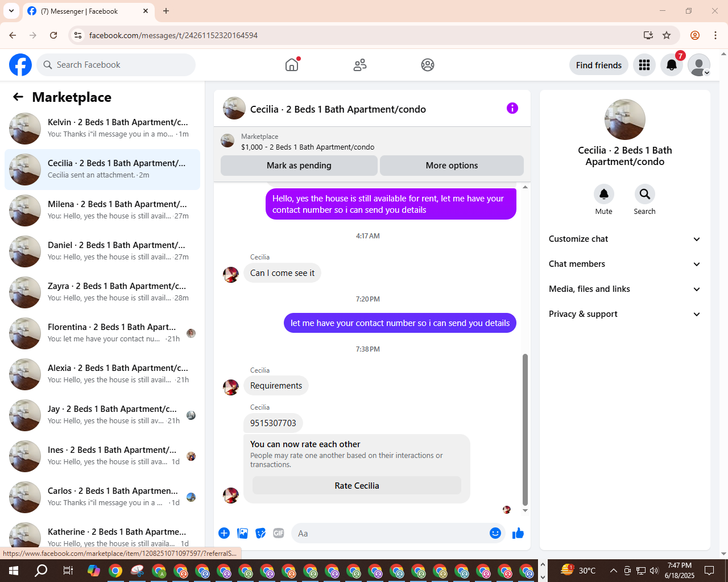Open the Facebook menu grid icon
Viewport: 728px width, 582px height.
point(644,65)
